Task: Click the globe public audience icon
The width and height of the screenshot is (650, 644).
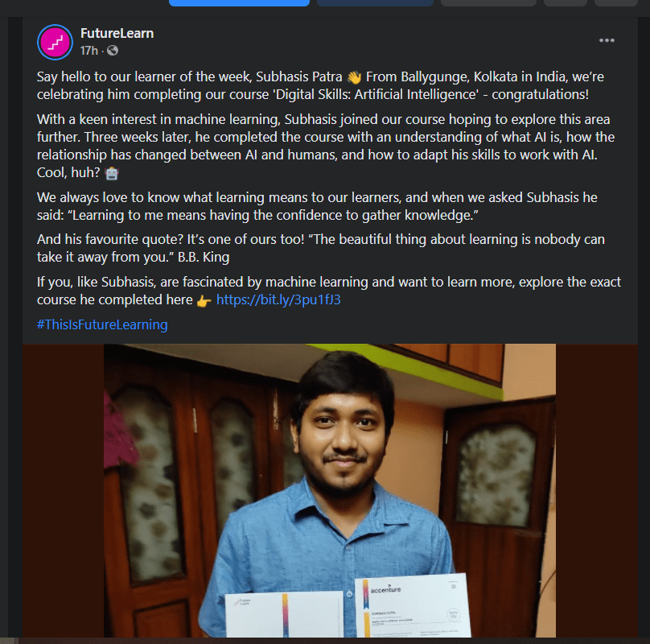Action: [113, 51]
